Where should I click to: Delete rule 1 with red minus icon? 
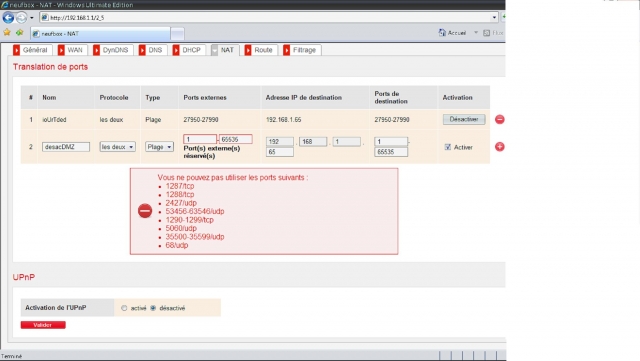tap(500, 119)
